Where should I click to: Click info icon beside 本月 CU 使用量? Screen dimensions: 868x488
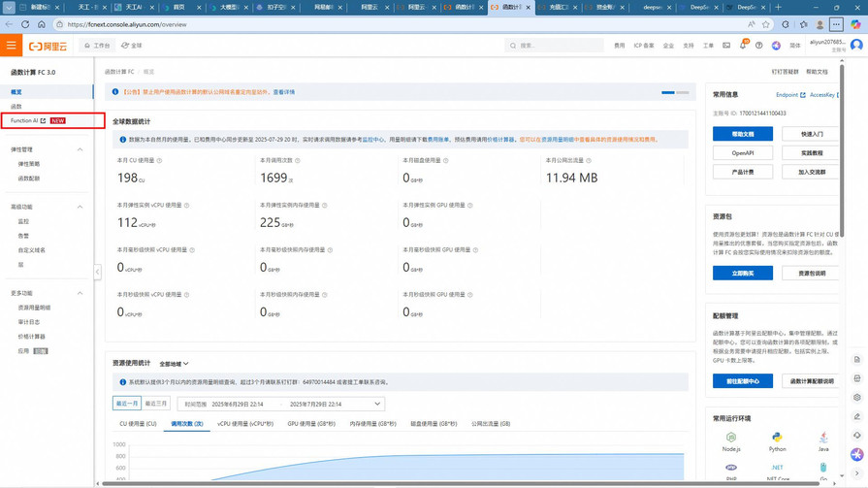(x=159, y=161)
